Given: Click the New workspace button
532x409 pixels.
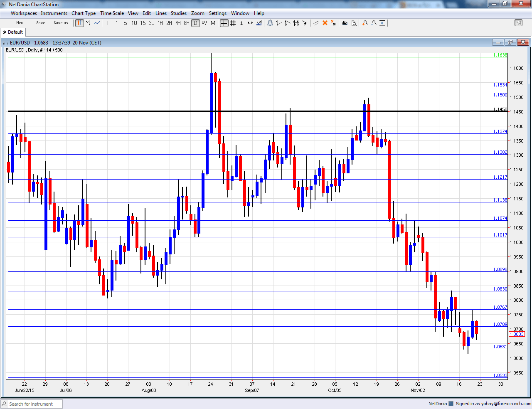Looking at the screenshot, I should (x=20, y=23).
